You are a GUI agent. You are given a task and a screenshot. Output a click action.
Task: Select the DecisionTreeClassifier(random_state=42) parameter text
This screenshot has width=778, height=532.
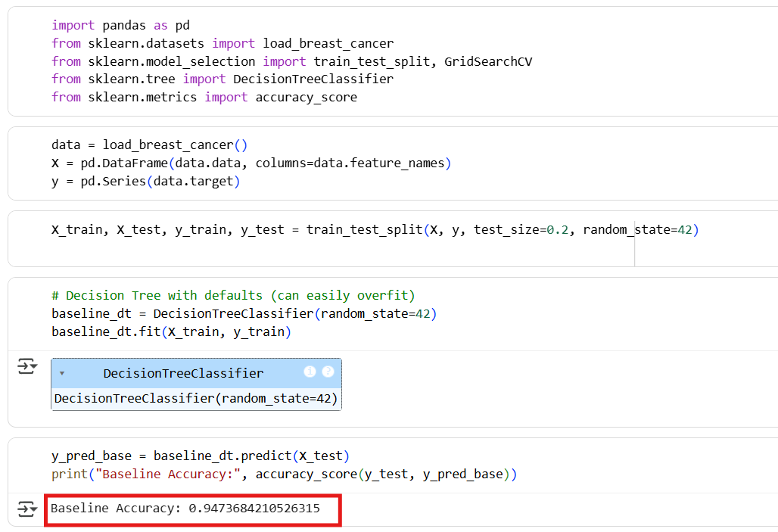[195, 398]
